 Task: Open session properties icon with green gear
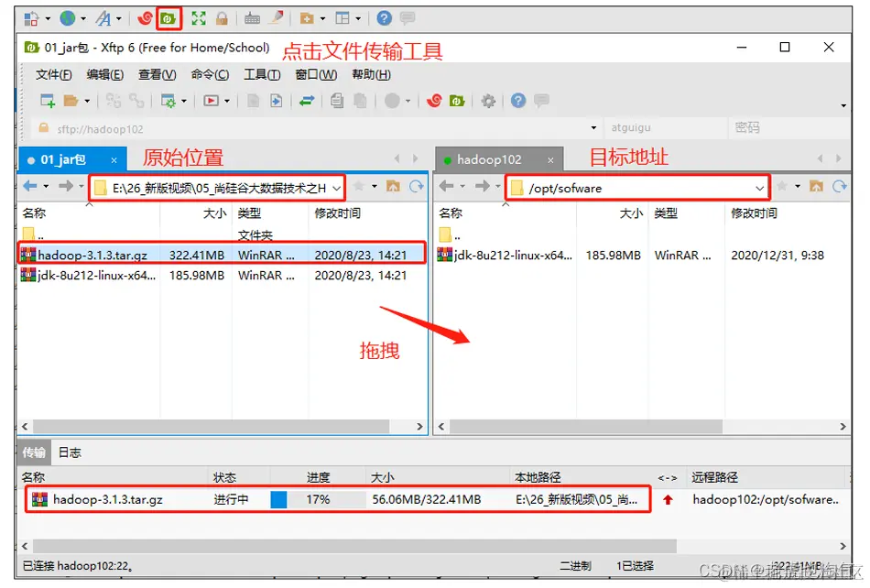click(169, 101)
